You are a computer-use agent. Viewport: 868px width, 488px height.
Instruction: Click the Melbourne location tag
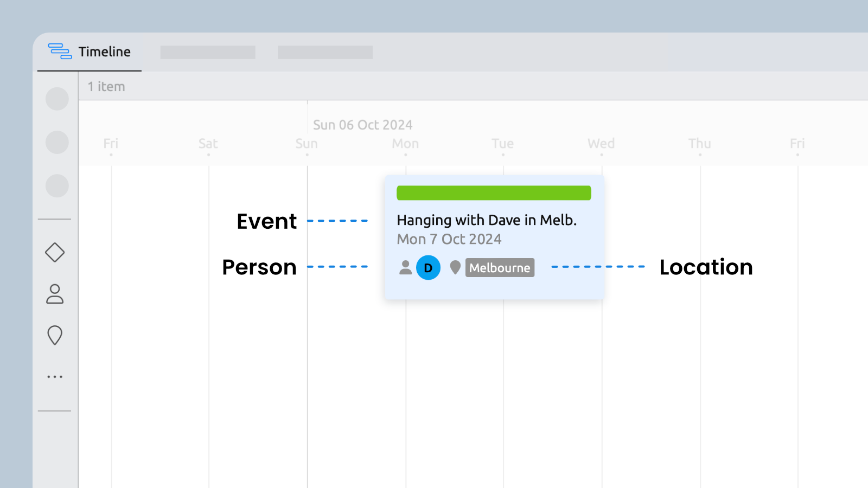[500, 268]
